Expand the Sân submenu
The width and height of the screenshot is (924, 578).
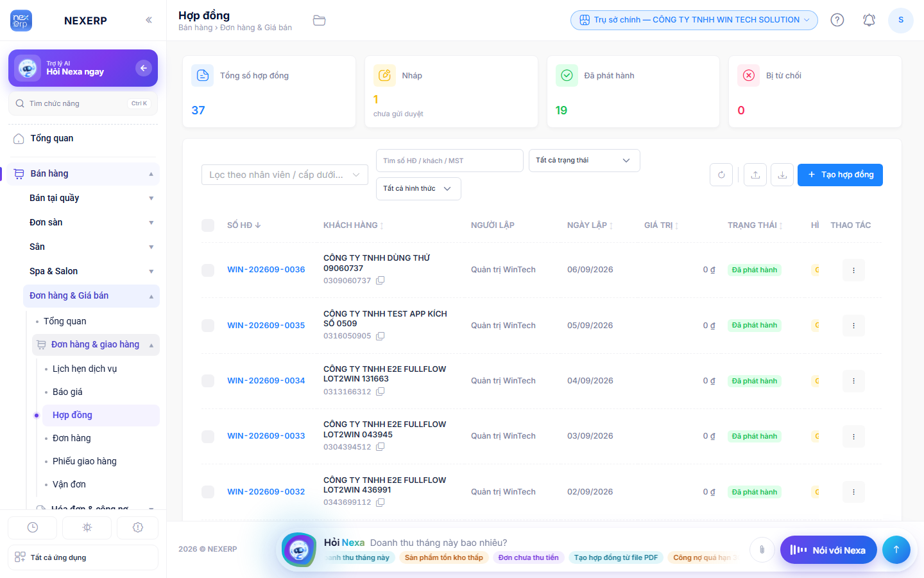[91, 247]
